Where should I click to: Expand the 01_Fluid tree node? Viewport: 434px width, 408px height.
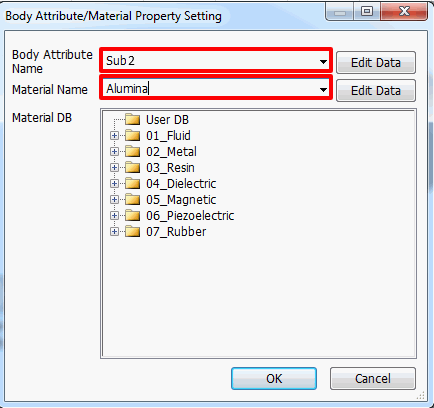[114, 136]
